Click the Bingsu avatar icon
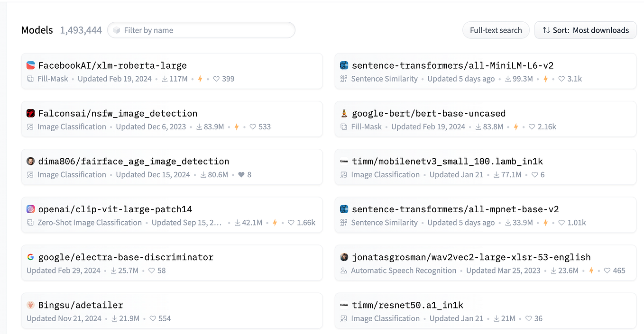 pos(31,305)
